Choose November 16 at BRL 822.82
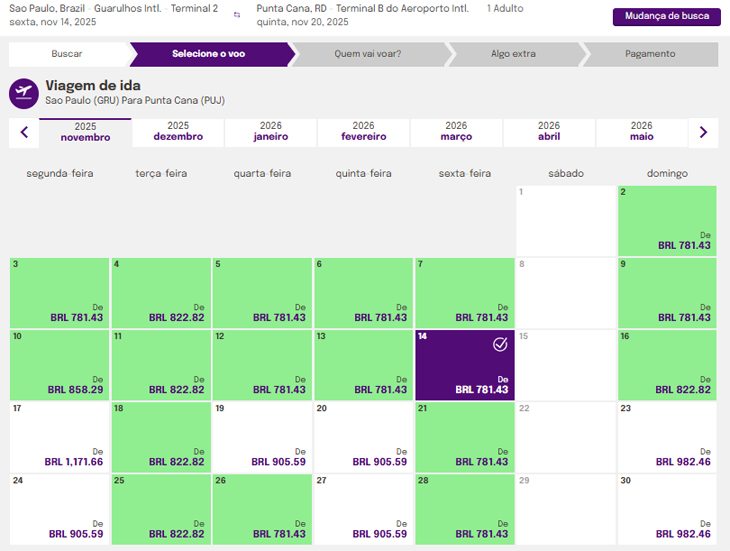Image resolution: width=730 pixels, height=551 pixels. 667,365
